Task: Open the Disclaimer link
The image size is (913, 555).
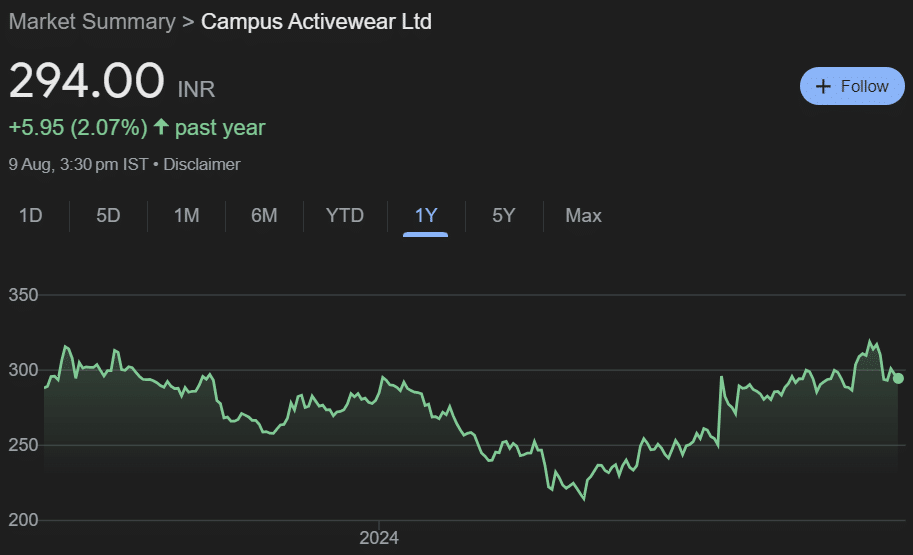Action: click(201, 164)
